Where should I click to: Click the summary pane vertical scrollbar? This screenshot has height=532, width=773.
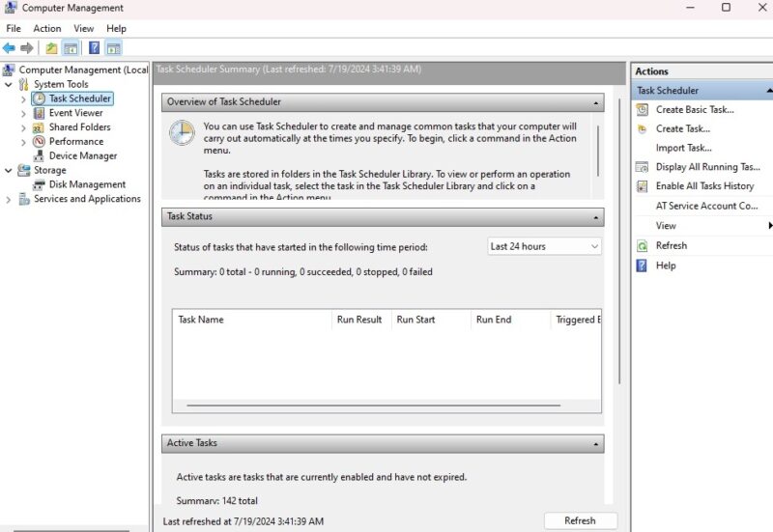[619, 241]
